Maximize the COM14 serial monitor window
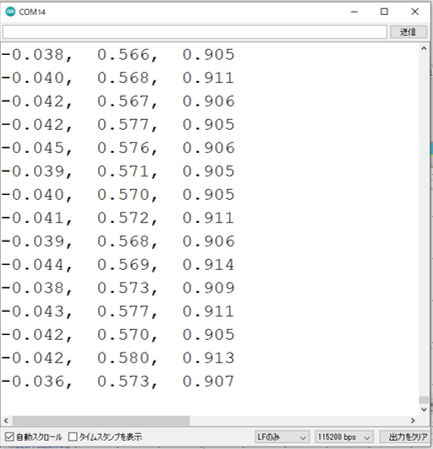 point(384,12)
